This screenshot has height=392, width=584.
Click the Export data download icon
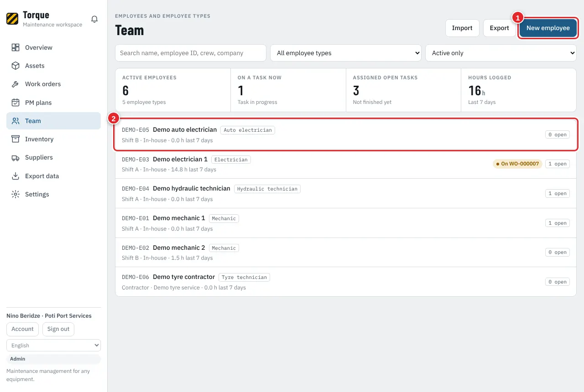pos(16,176)
